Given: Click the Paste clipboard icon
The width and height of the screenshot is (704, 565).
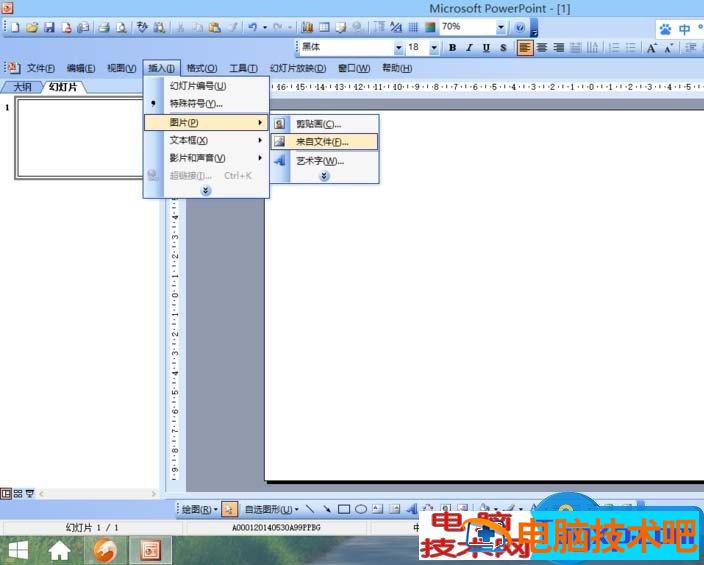Looking at the screenshot, I should point(215,27).
